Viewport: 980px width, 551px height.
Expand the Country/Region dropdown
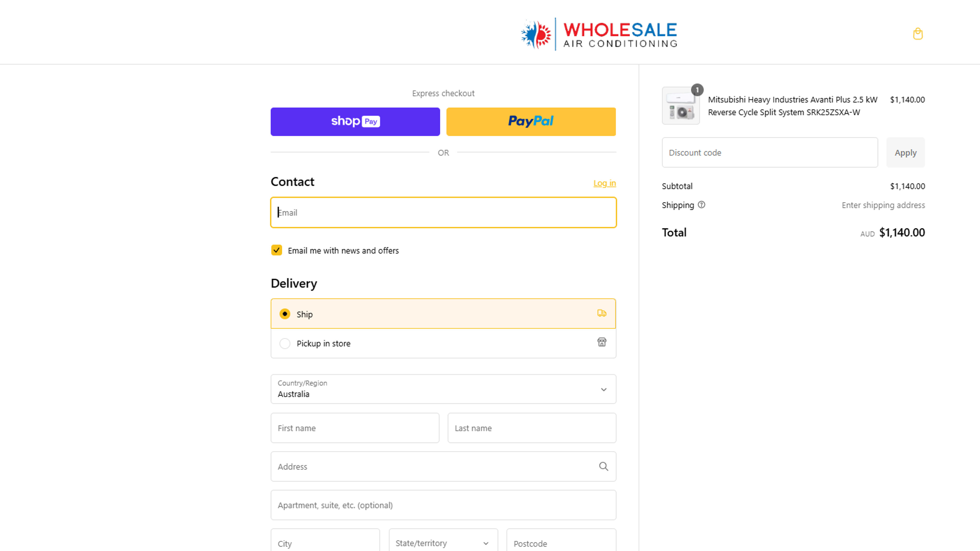[443, 389]
